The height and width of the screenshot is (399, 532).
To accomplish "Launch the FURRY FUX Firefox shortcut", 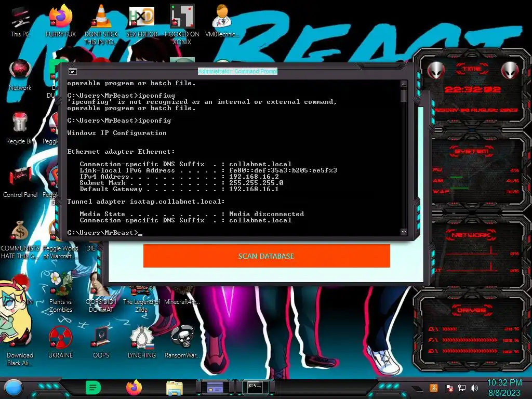I will point(60,21).
